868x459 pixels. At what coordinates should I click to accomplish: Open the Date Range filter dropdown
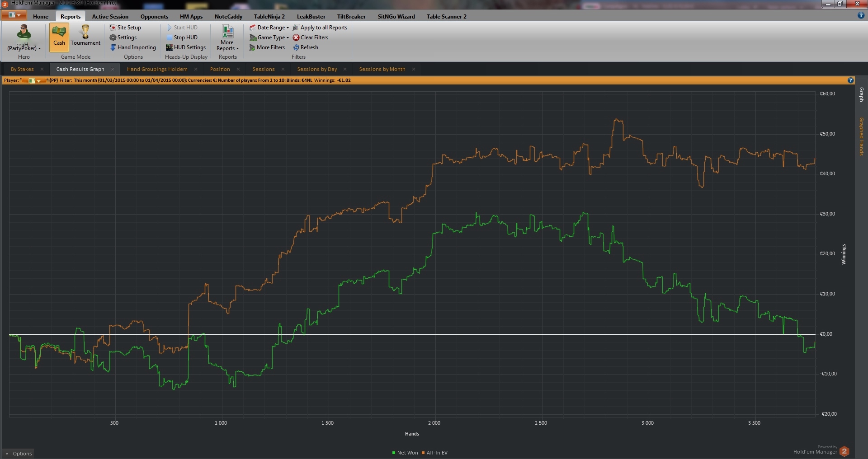[269, 28]
